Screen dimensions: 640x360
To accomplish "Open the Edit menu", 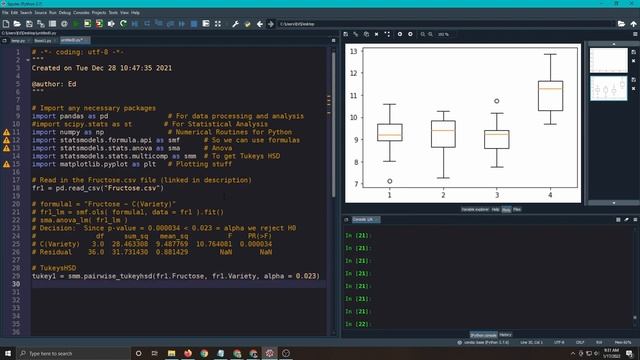I will (x=14, y=13).
